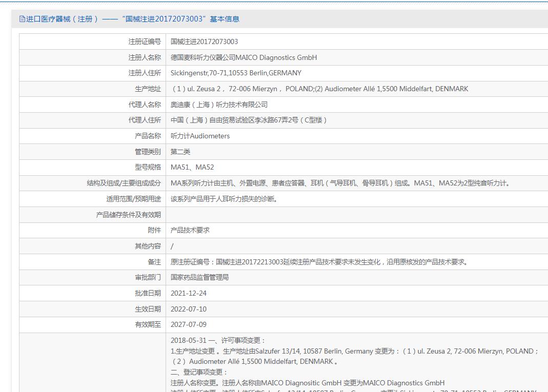The height and width of the screenshot is (392, 548).
Task: Click the 有效期至 label
Action: click(148, 324)
